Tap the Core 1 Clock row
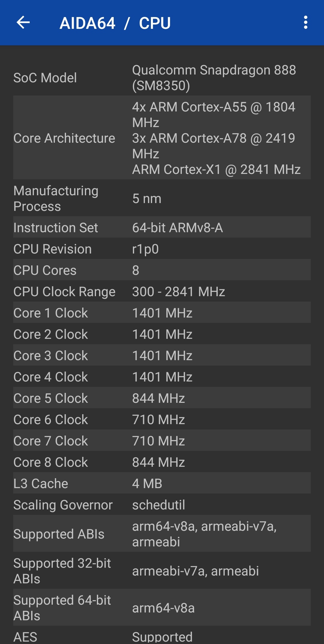This screenshot has height=644, width=324. 162,313
